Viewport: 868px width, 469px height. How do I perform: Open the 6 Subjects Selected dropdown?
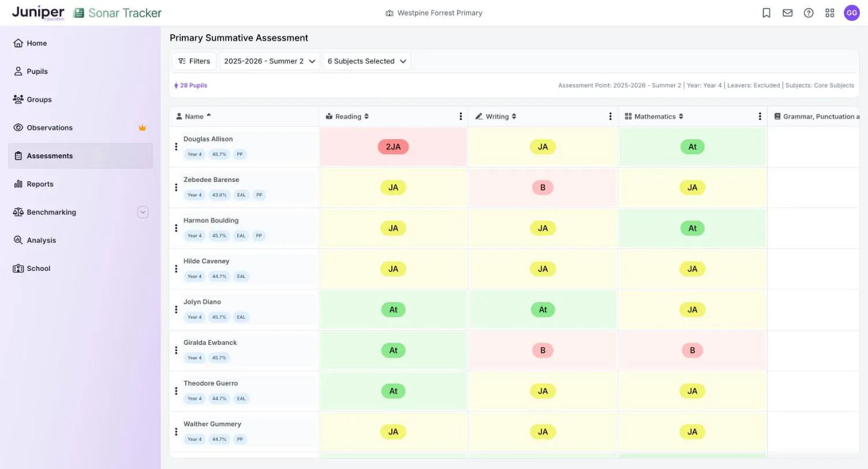click(367, 61)
